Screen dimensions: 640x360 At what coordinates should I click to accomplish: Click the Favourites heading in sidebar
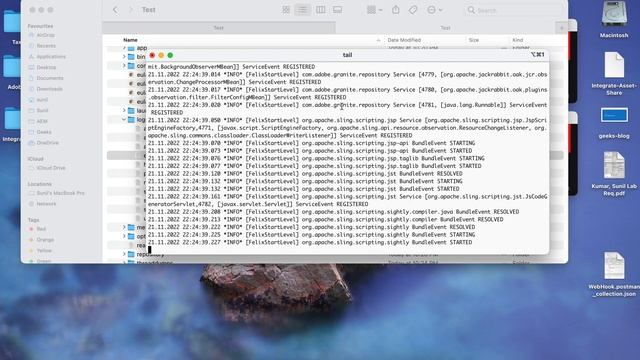pos(40,26)
